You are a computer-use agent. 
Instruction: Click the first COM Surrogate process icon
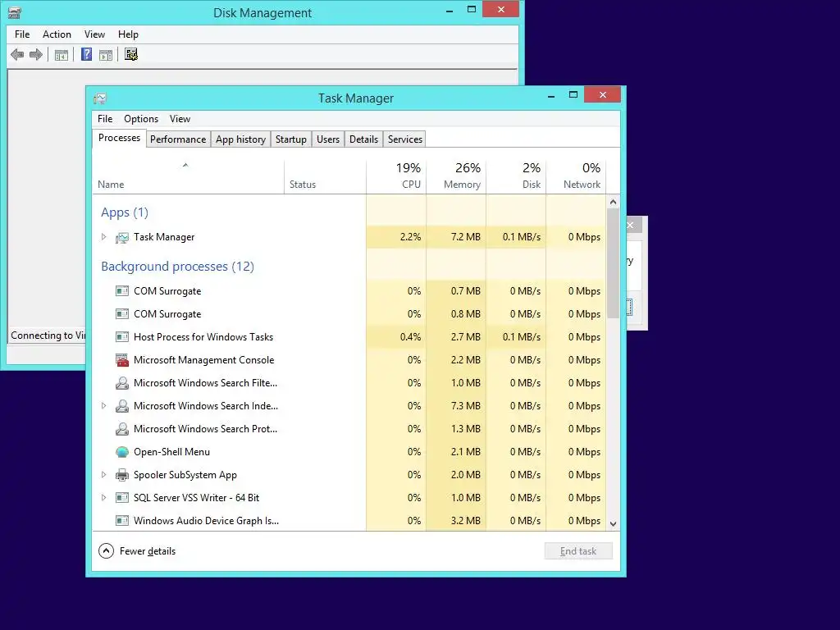(x=122, y=291)
